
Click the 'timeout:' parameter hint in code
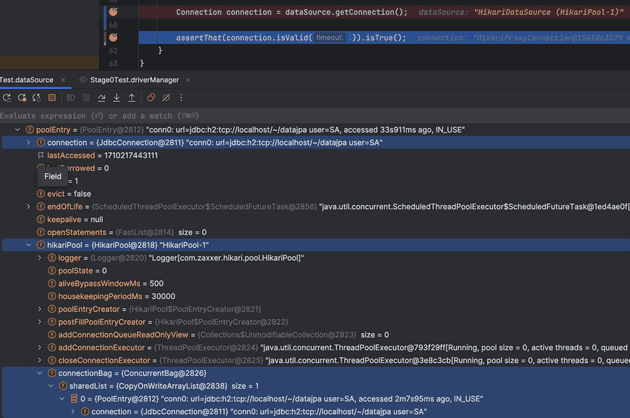pos(329,37)
